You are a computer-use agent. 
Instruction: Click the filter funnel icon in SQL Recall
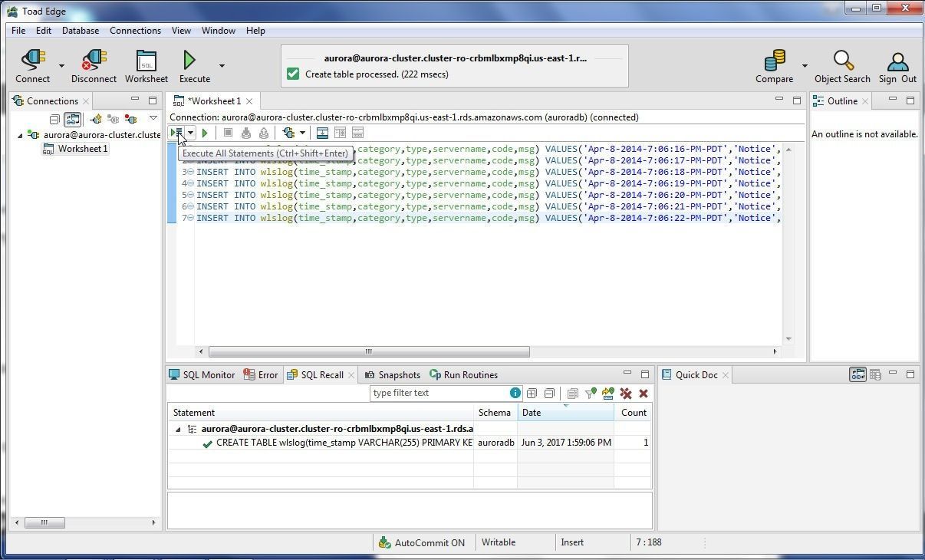(x=591, y=394)
